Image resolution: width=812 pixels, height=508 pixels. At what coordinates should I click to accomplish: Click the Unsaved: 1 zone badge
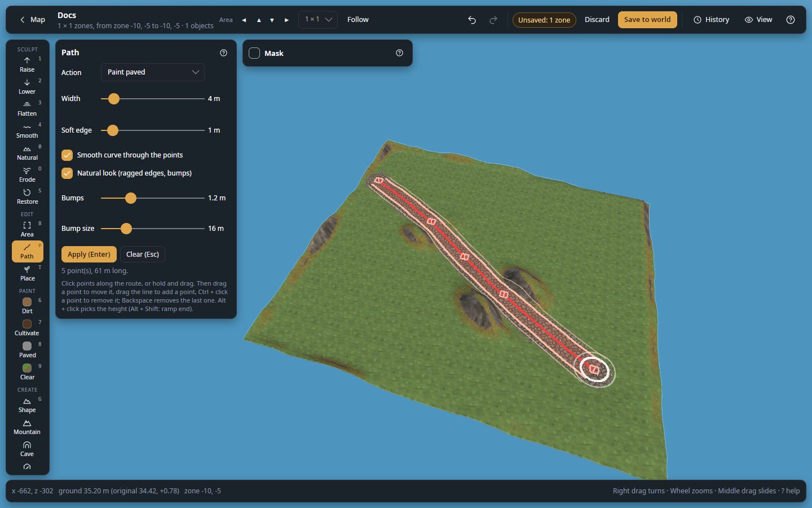pos(544,20)
